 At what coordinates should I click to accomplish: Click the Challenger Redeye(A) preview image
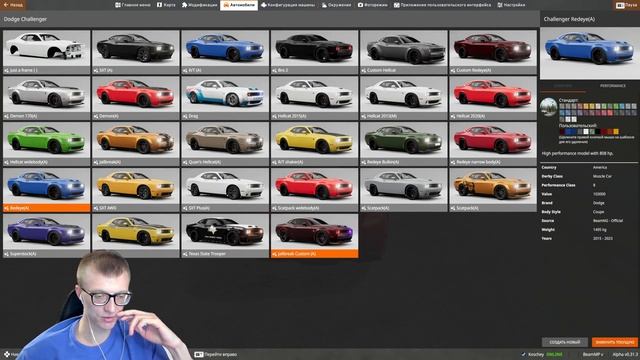[589, 53]
